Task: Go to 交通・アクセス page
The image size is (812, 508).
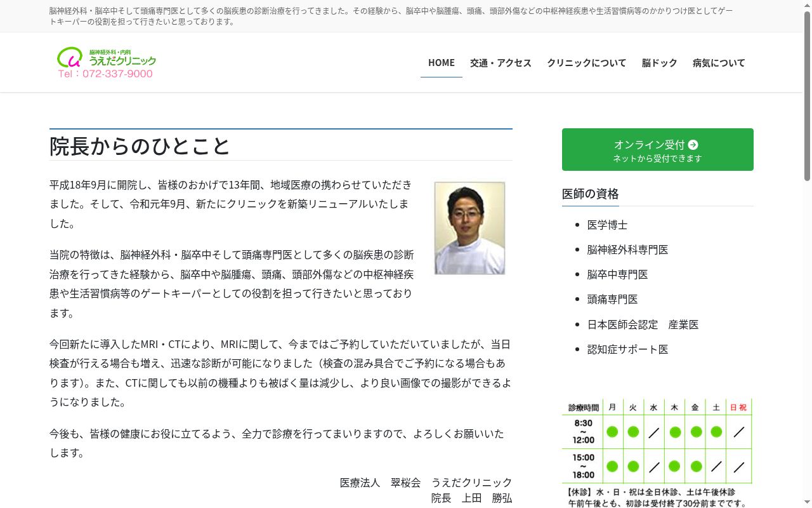Action: click(501, 62)
